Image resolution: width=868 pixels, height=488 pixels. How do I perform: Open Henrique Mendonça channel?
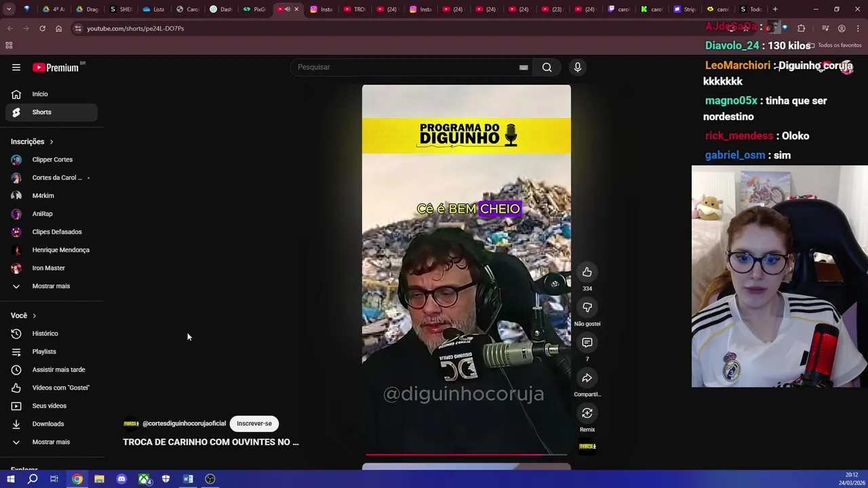[52, 250]
